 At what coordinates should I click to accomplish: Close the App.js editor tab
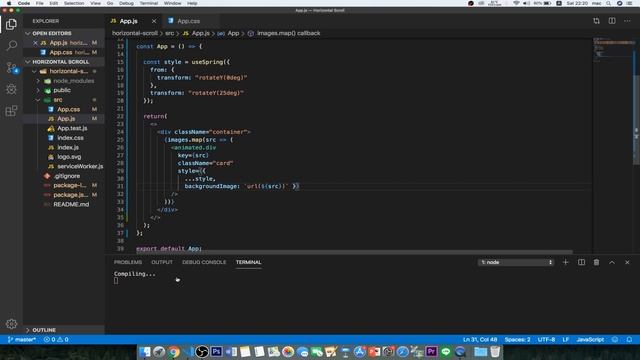point(154,21)
